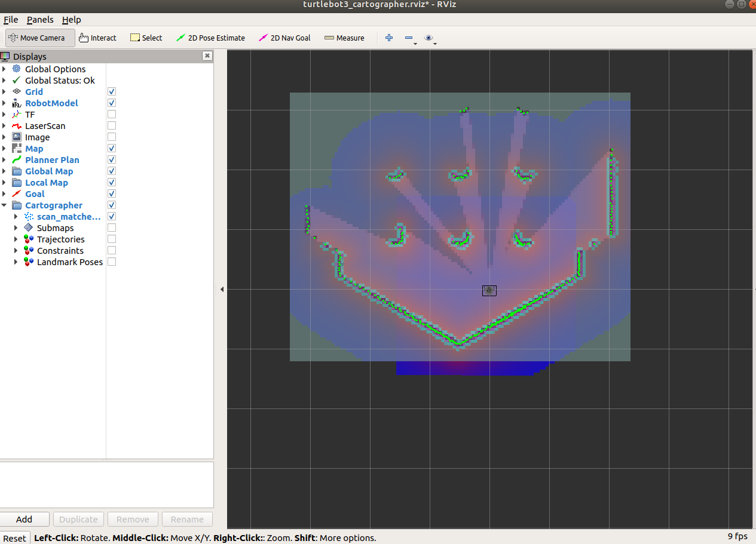
Task: Click the zoom-in plus toolbar icon
Action: pyautogui.click(x=389, y=38)
